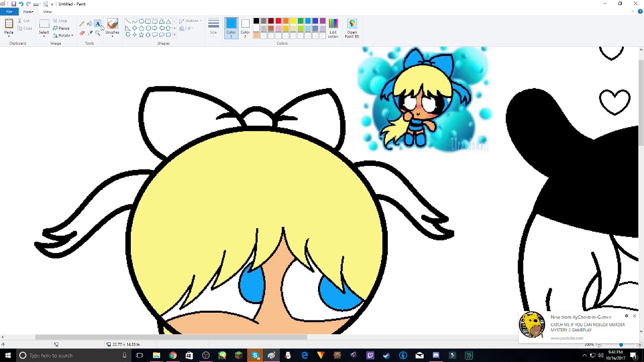Adjust the zoom slider in status bar
The height and width of the screenshot is (362, 644).
[621, 344]
